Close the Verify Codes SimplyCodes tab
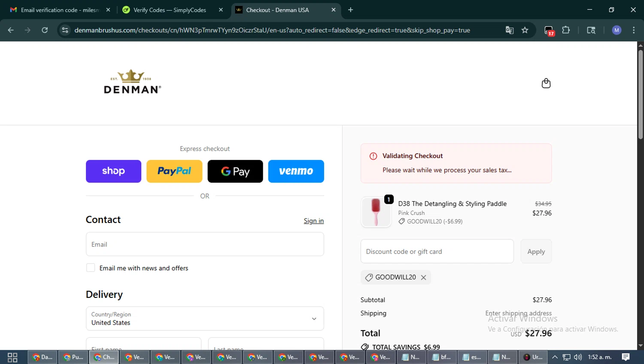The height and width of the screenshot is (364, 644). coord(221,10)
